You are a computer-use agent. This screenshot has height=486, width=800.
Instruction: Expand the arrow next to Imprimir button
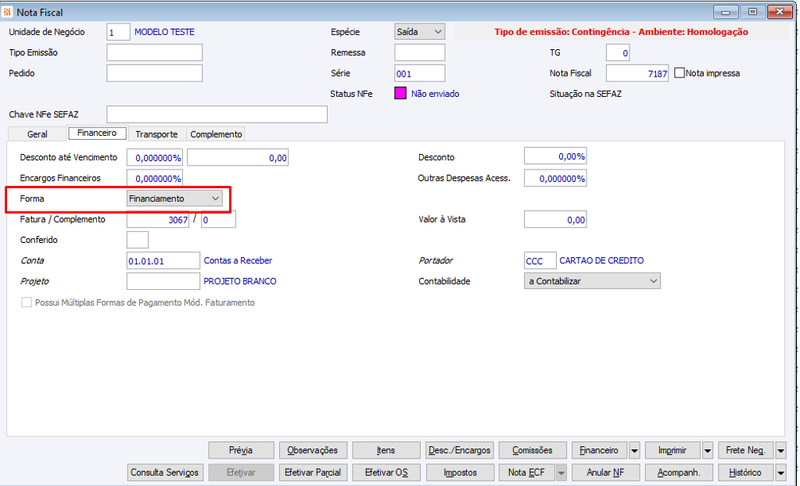pyautogui.click(x=707, y=450)
